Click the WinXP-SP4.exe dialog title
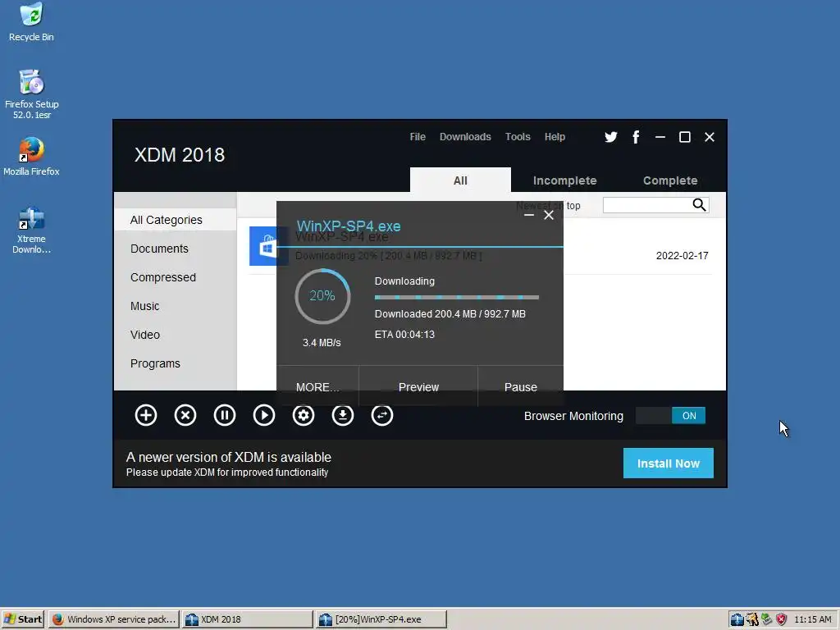The width and height of the screenshot is (840, 630). [x=349, y=226]
